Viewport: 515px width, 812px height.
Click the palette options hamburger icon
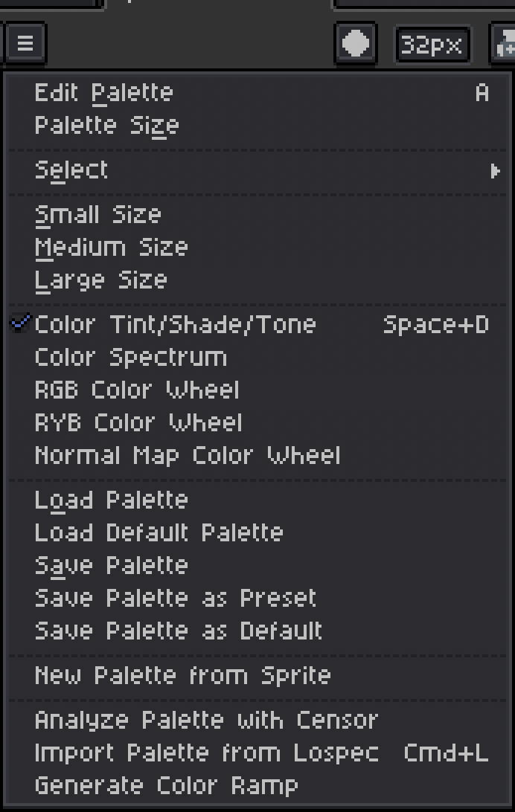tap(25, 43)
